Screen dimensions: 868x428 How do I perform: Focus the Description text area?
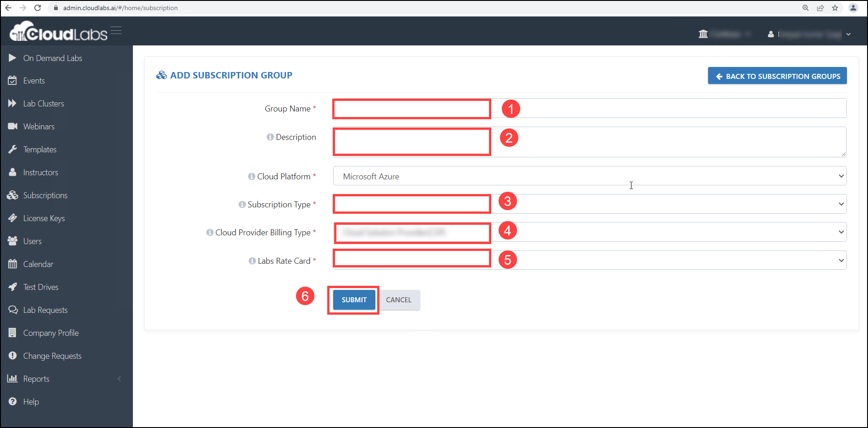point(590,142)
